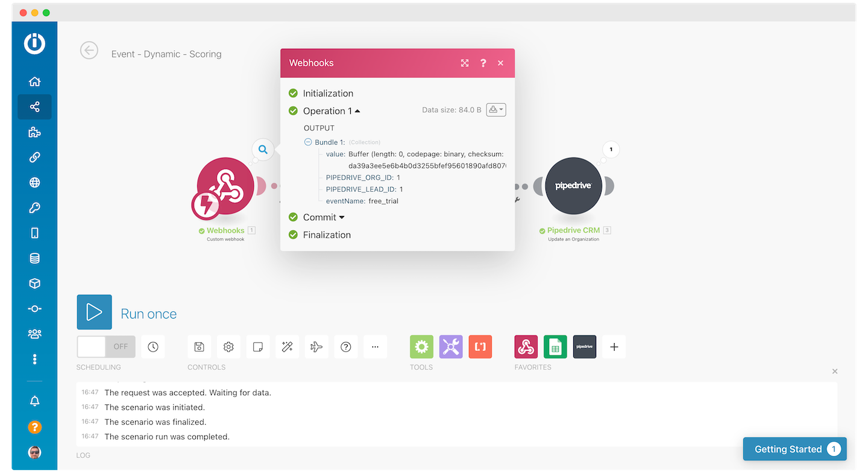
Task: Select the Webhooks module node
Action: pyautogui.click(x=225, y=186)
